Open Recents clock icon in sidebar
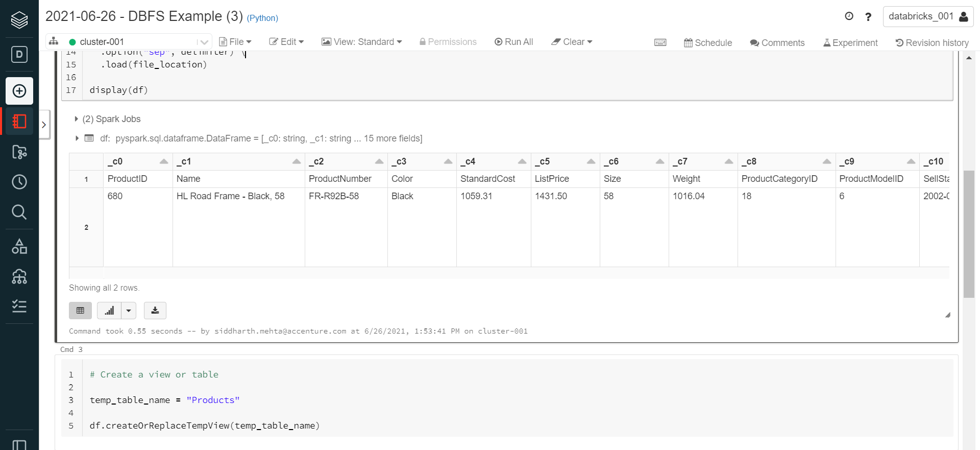980x450 pixels. (x=19, y=182)
